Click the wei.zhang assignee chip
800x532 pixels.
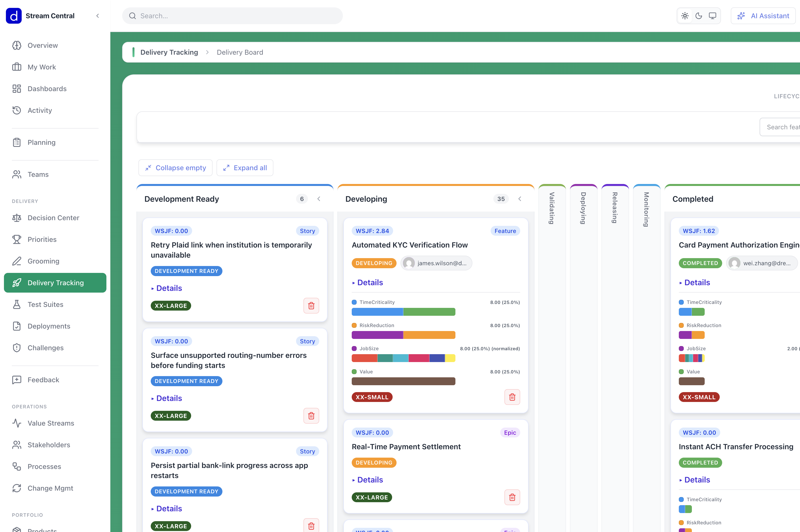(762, 263)
